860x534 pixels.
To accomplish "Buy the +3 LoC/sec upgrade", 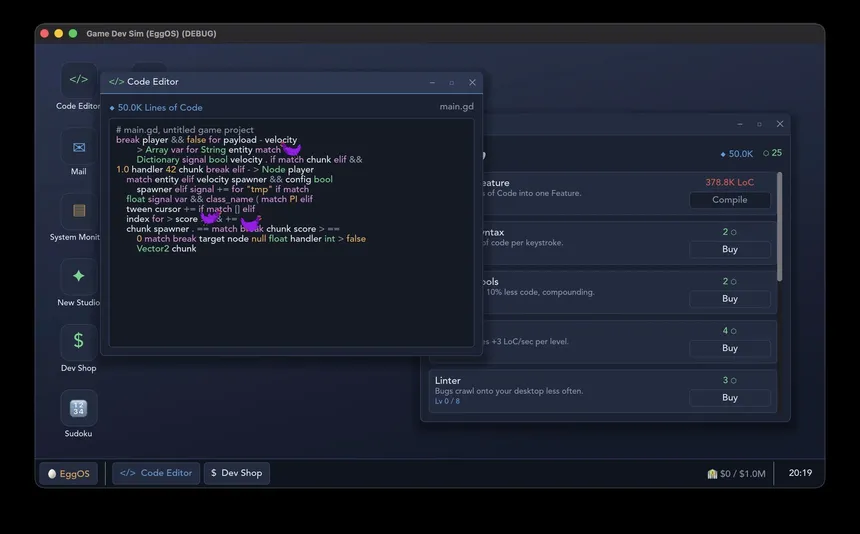I will [729, 348].
